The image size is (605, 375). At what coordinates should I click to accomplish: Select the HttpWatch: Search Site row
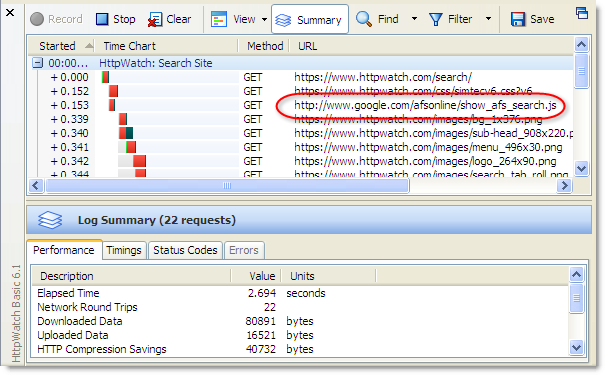301,63
